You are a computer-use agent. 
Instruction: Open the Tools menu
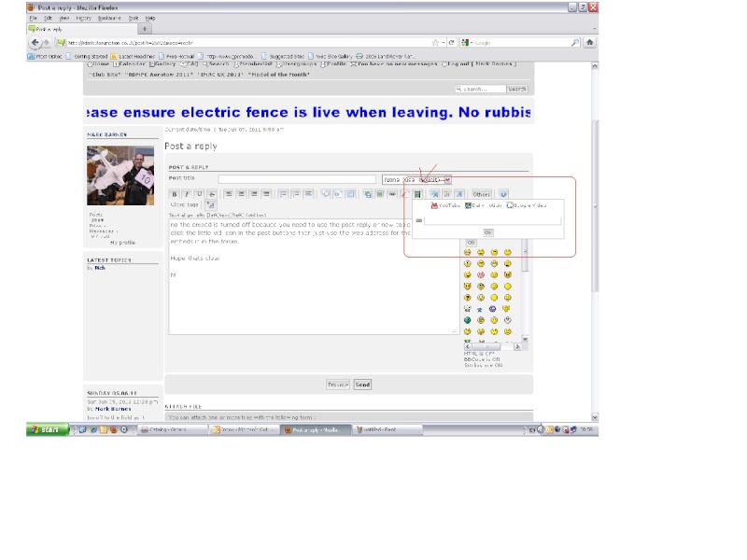134,18
